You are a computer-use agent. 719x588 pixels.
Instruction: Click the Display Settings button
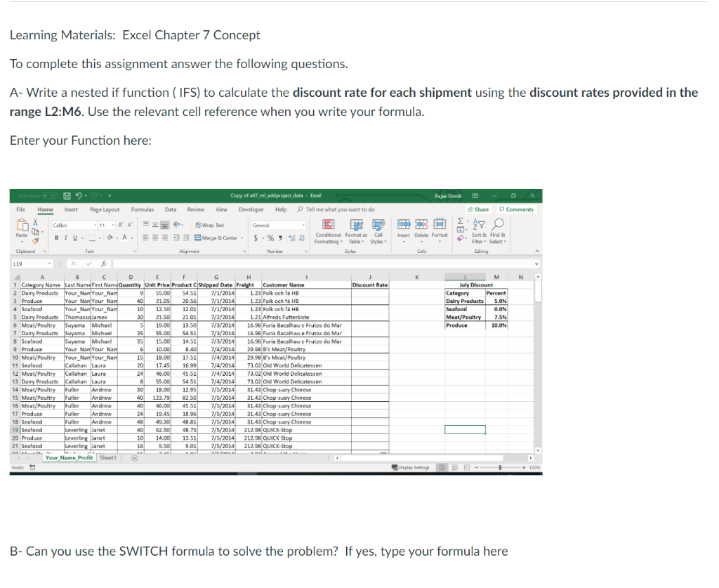(x=411, y=467)
